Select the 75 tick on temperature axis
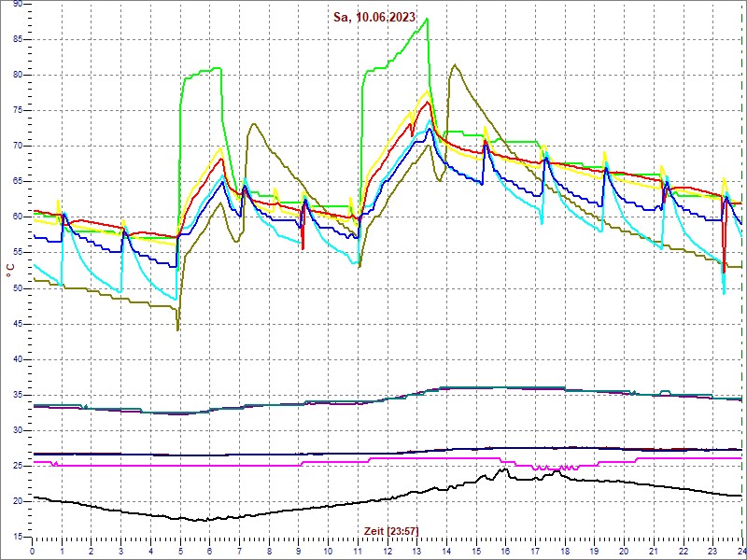 18,111
